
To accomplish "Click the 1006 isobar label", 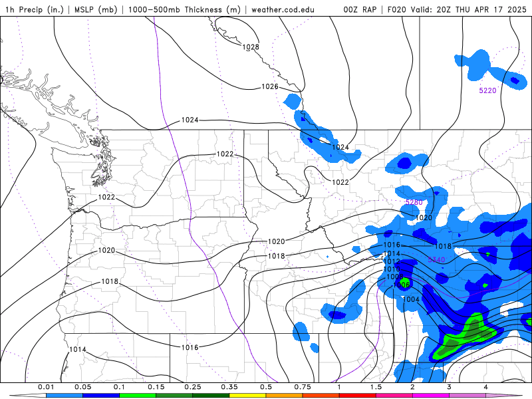I will (x=402, y=285).
